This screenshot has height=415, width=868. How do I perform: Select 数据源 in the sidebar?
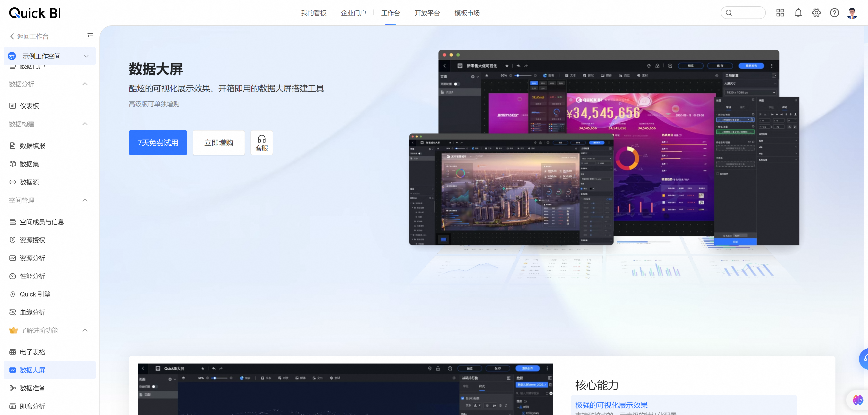point(29,182)
